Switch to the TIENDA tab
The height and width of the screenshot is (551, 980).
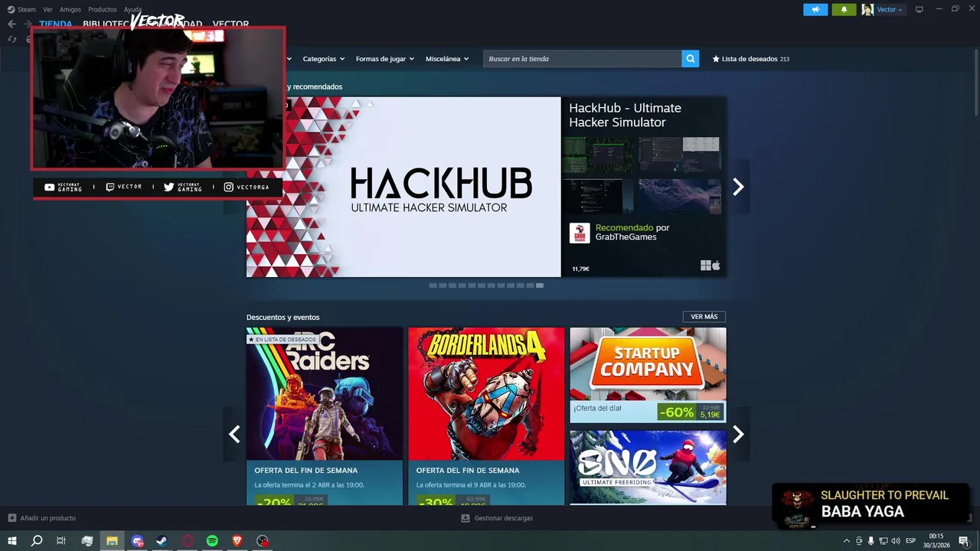tap(56, 24)
